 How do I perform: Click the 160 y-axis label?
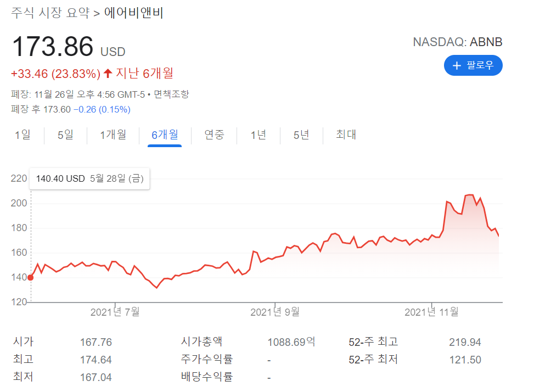click(x=19, y=253)
